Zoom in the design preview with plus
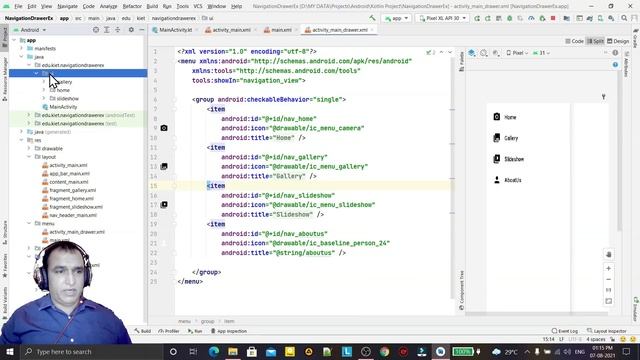The image size is (640, 360). click(x=609, y=269)
